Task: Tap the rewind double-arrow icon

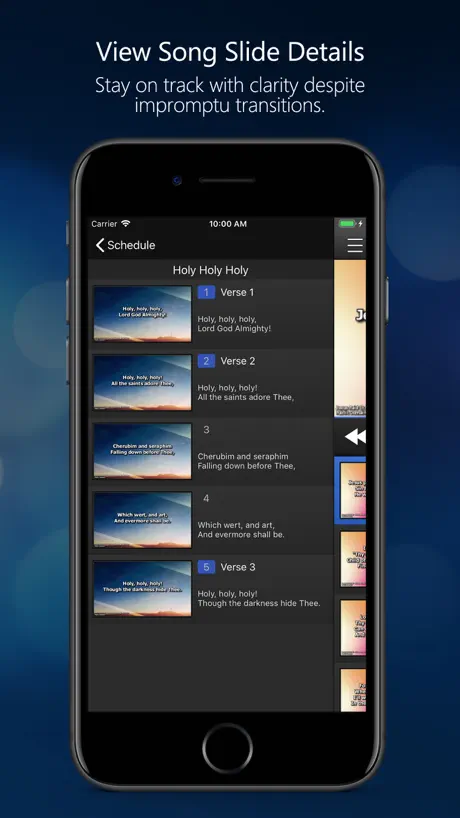Action: point(356,437)
